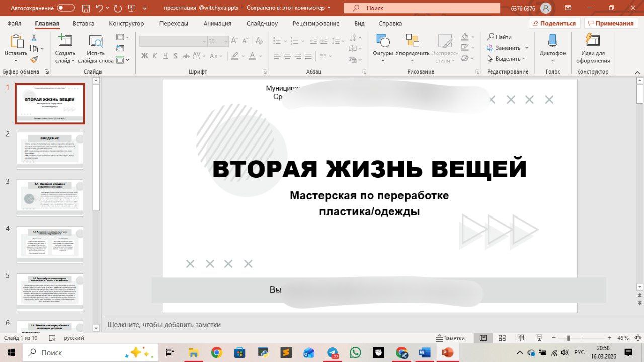Open Shapes (Фигуры) gallery dropdown
This screenshot has height=362, width=644.
(x=383, y=61)
